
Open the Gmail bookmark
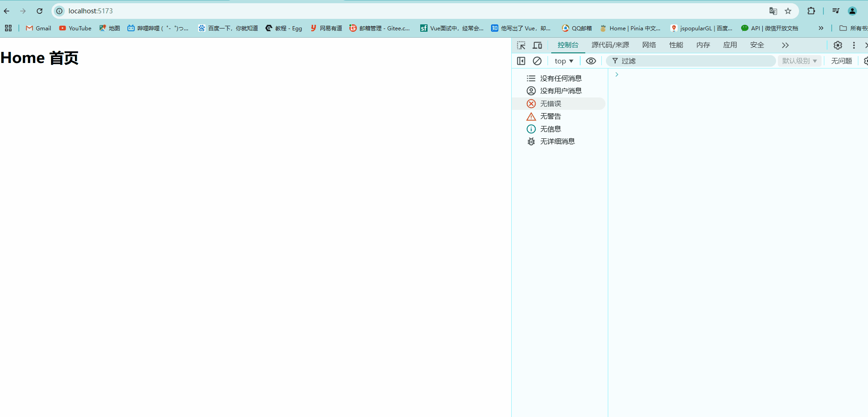[39, 28]
